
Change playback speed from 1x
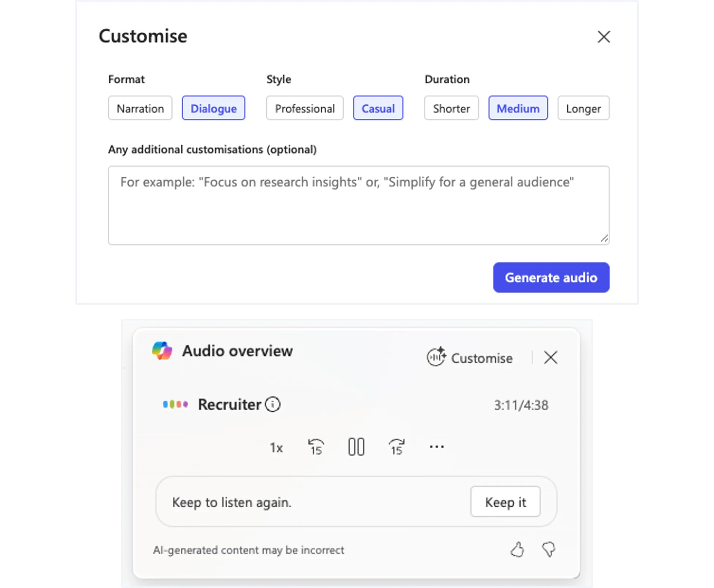[x=277, y=447]
